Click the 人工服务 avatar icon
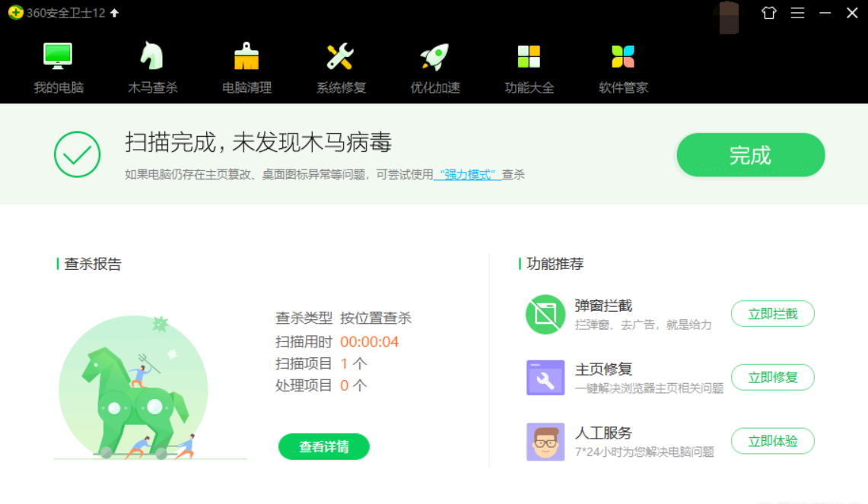 click(x=545, y=442)
